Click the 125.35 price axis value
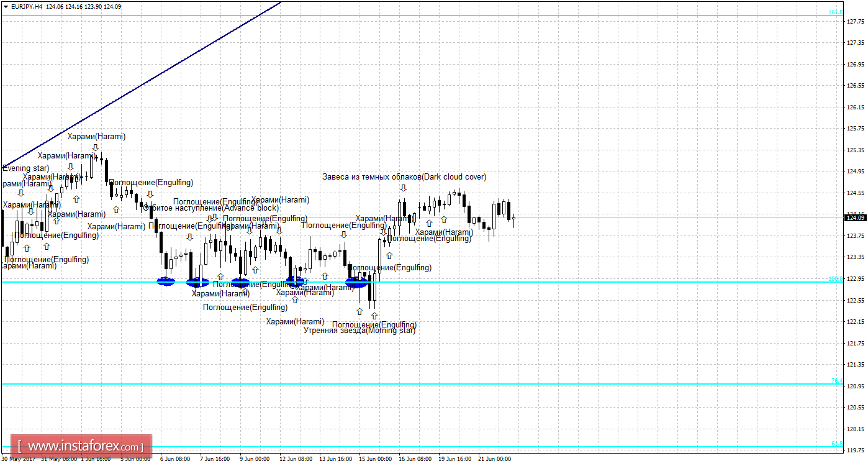The height and width of the screenshot is (466, 868). [x=856, y=150]
